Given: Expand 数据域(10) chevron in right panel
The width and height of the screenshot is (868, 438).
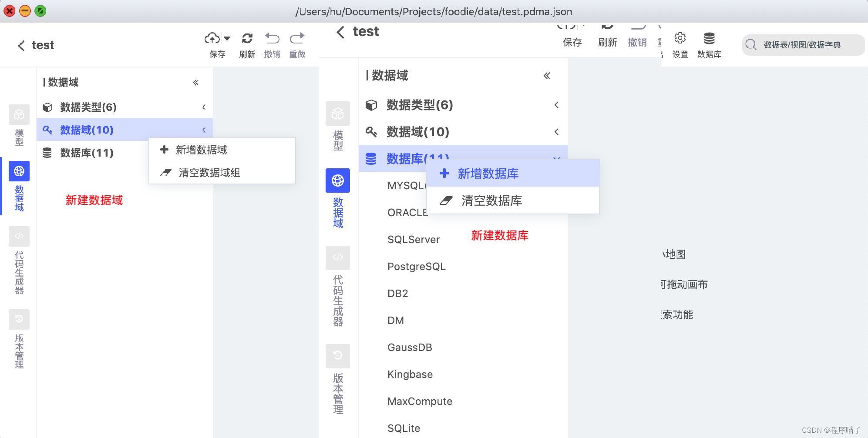Looking at the screenshot, I should coord(556,132).
